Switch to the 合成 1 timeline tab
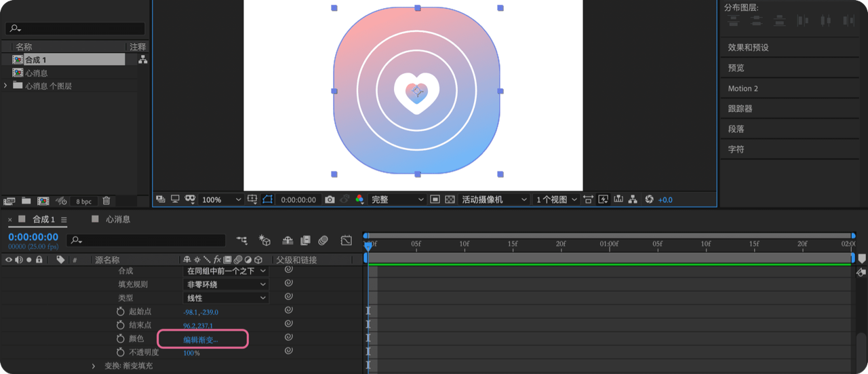Screen dimensions: 868x374 [x=44, y=219]
